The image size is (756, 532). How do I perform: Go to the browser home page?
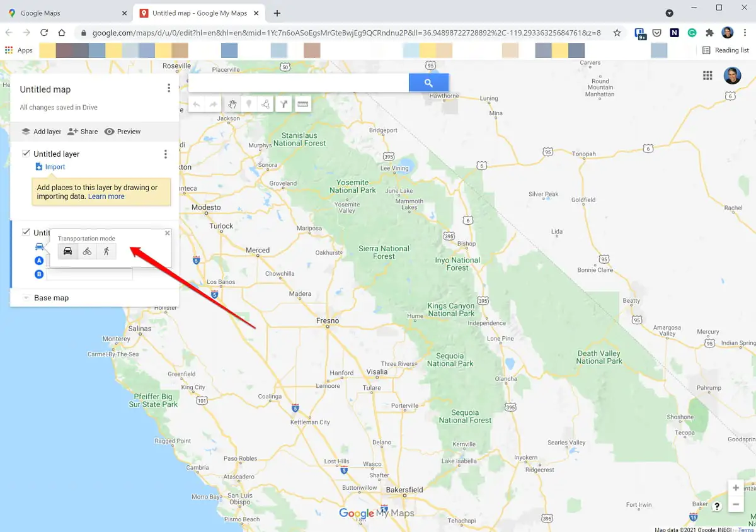coord(62,33)
